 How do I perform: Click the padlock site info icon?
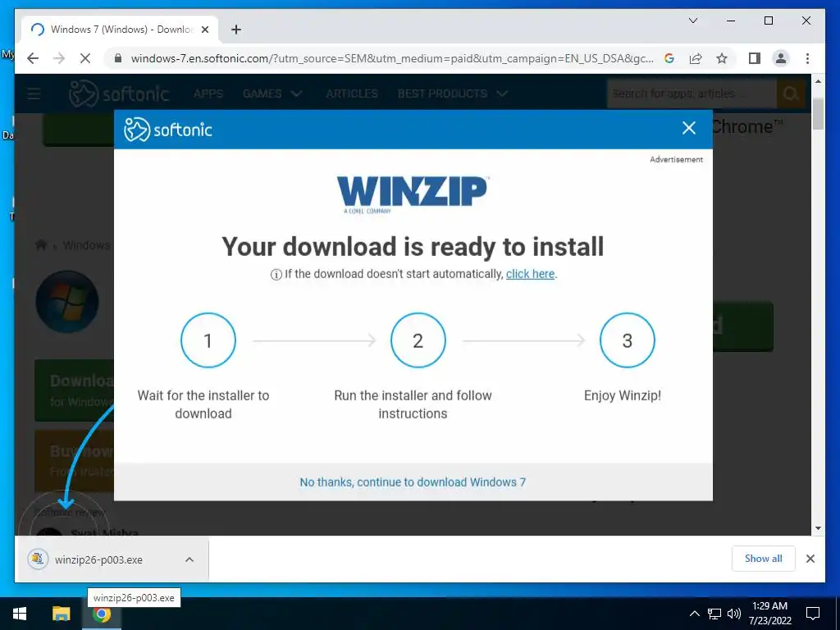click(118, 58)
